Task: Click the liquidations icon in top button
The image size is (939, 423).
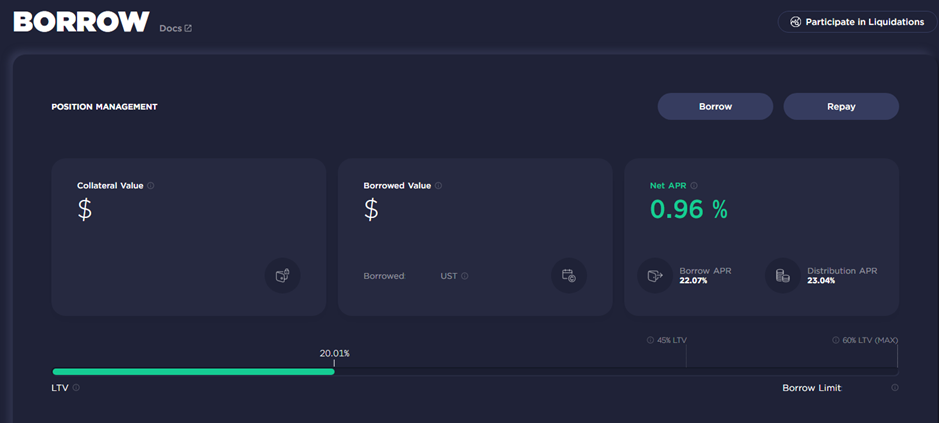Action: tap(795, 22)
